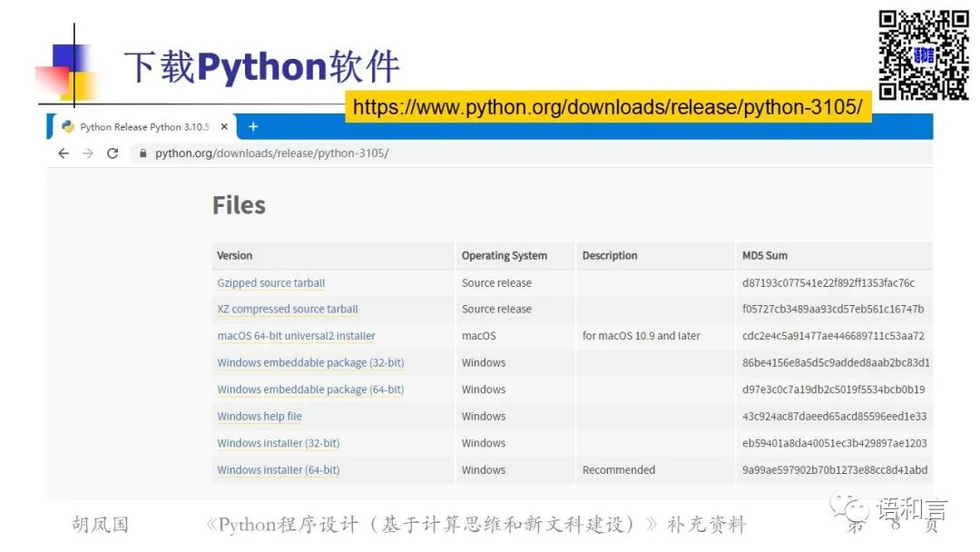Open the XZ compressed source tarball link
Viewport: 980px width, 552px height.
[x=288, y=309]
